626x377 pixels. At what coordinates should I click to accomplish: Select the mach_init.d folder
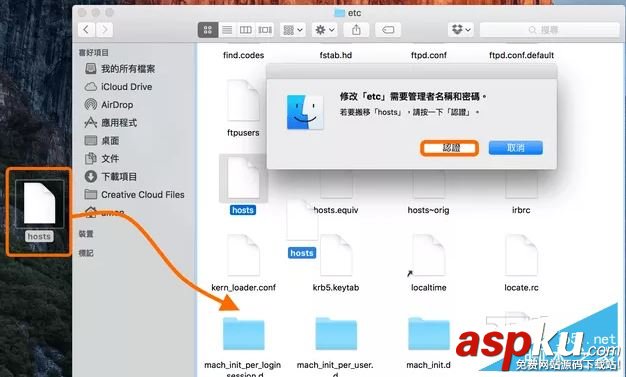click(428, 334)
